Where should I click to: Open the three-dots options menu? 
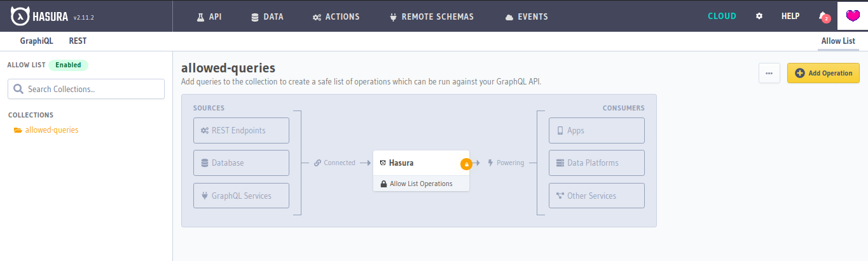pos(769,73)
